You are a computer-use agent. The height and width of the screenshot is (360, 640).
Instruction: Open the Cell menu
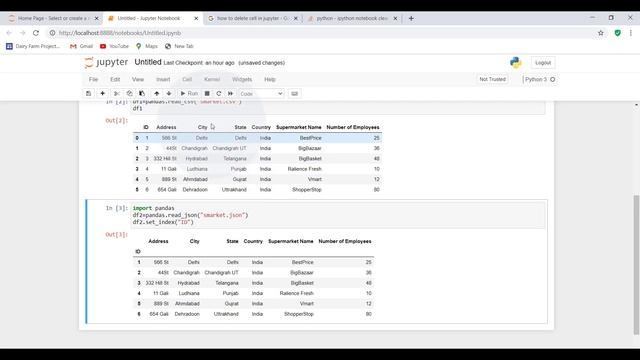[x=187, y=79]
